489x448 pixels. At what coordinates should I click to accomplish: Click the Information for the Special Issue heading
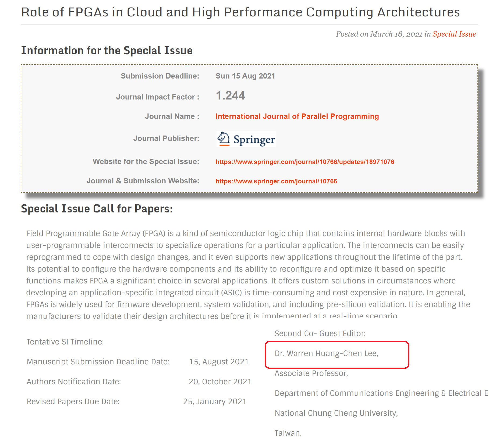(x=107, y=51)
